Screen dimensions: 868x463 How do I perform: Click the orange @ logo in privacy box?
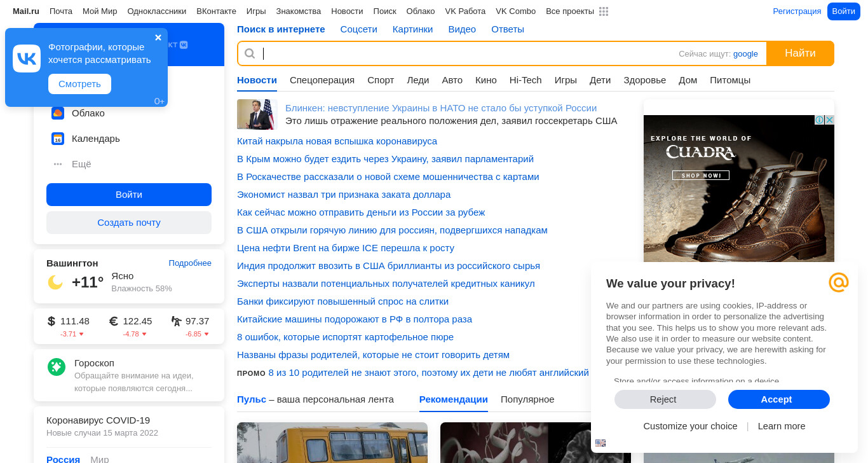839,282
